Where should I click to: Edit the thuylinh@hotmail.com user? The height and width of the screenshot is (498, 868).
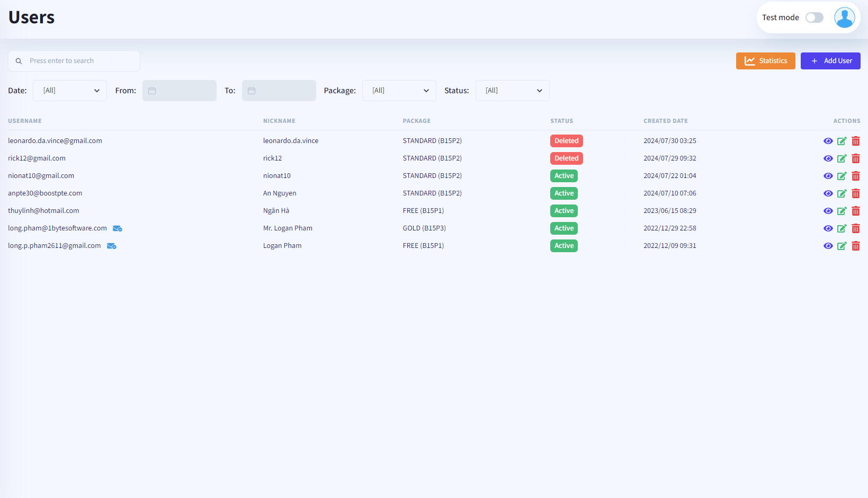(842, 211)
